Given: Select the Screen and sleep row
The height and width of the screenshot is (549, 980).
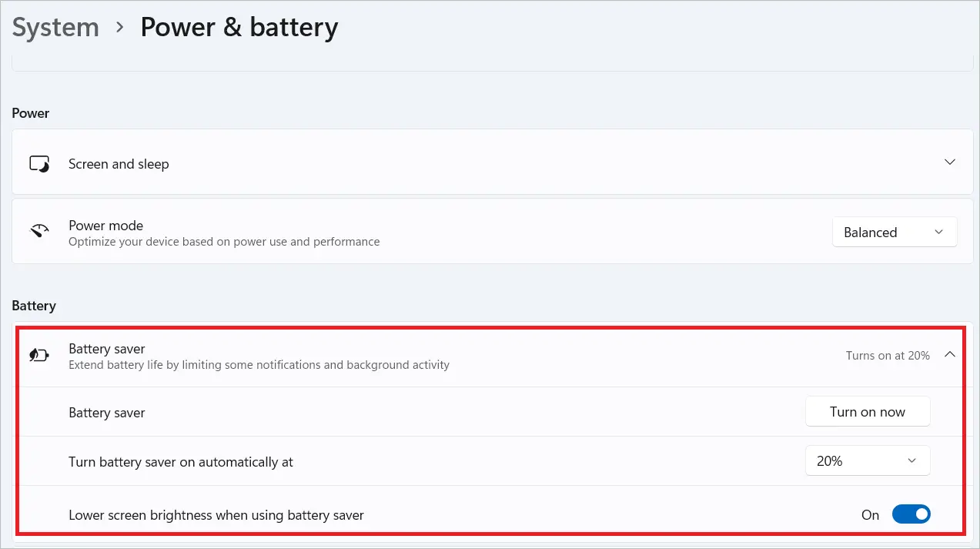Looking at the screenshot, I should (x=308, y=162).
